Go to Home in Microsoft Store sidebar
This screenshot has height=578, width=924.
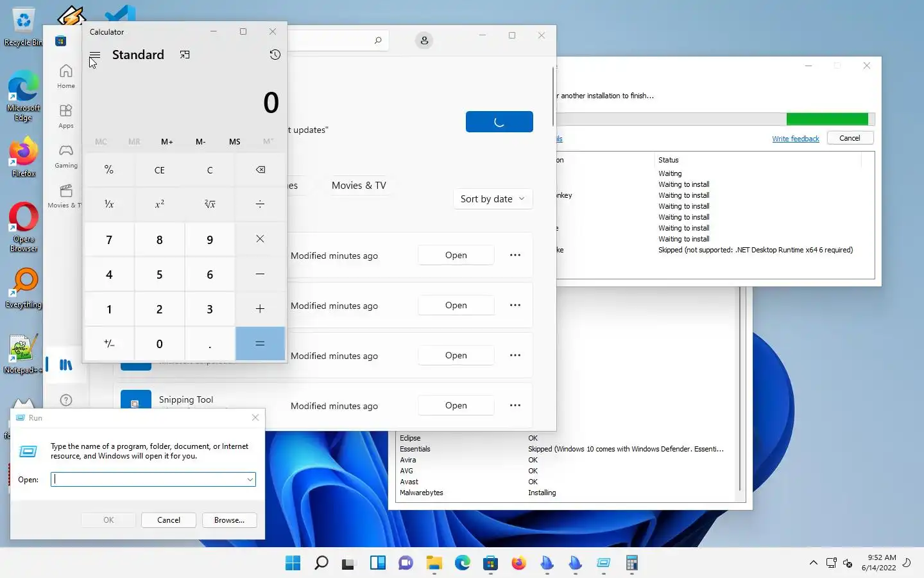click(x=65, y=76)
